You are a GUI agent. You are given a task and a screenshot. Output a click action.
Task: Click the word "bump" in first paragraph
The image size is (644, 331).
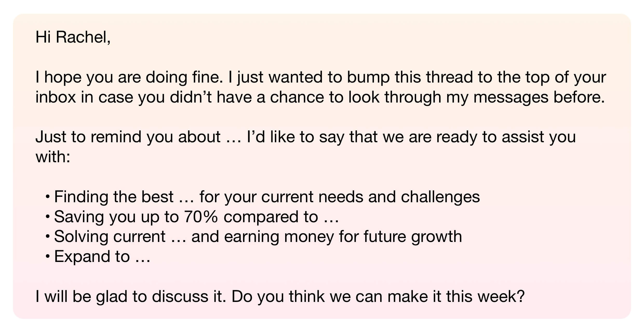point(368,77)
